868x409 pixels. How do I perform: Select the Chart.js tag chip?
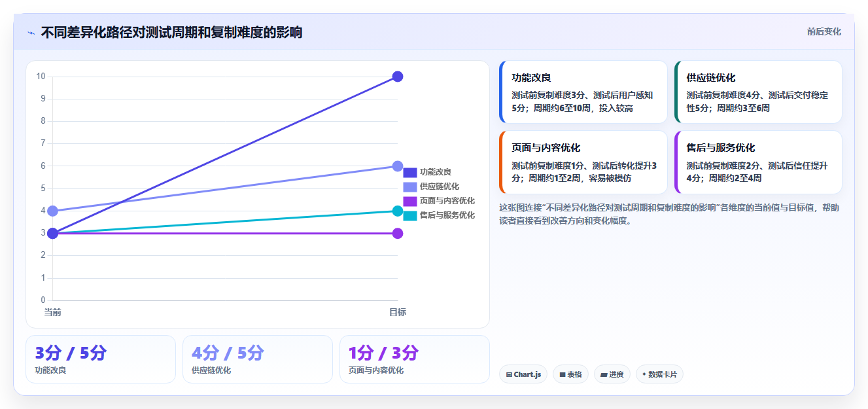click(523, 374)
